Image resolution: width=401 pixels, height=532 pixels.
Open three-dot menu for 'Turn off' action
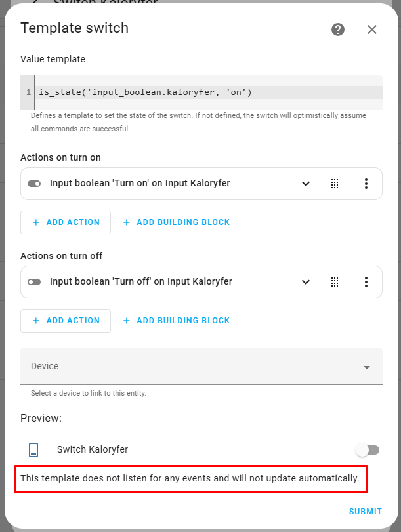click(366, 282)
